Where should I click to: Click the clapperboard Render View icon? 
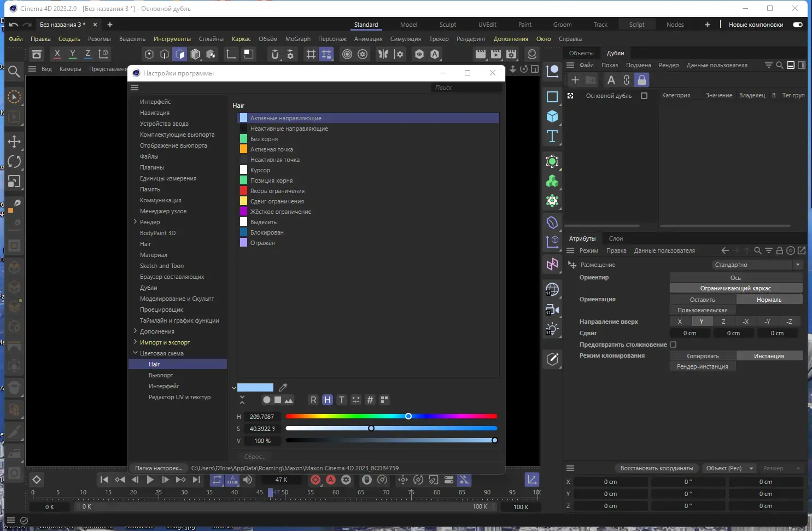coord(481,54)
